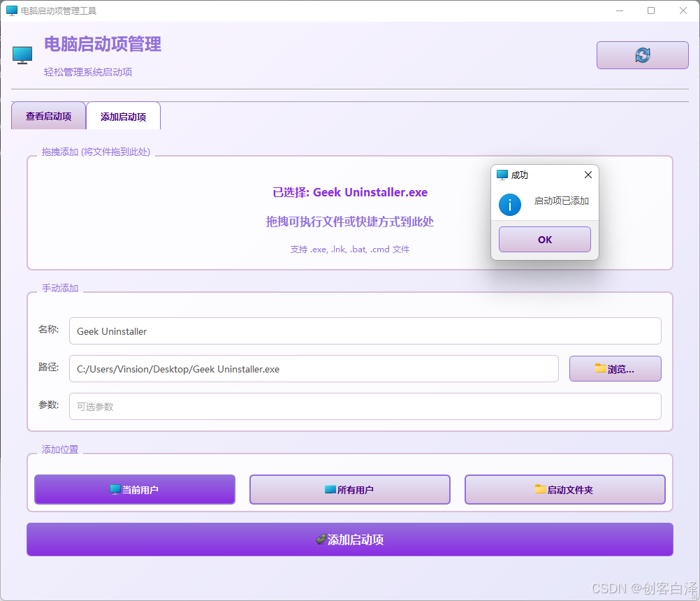
Task: Open the file browser with 浏览...
Action: point(615,369)
